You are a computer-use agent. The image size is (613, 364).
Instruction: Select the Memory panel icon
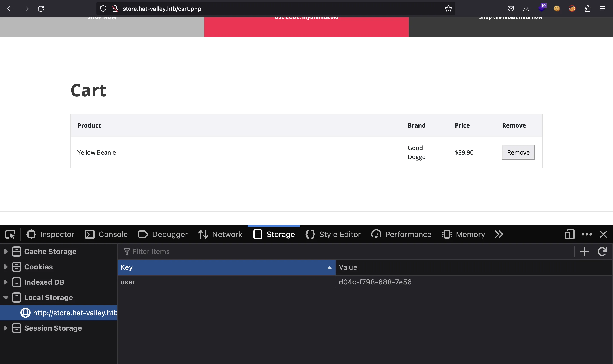pos(446,235)
